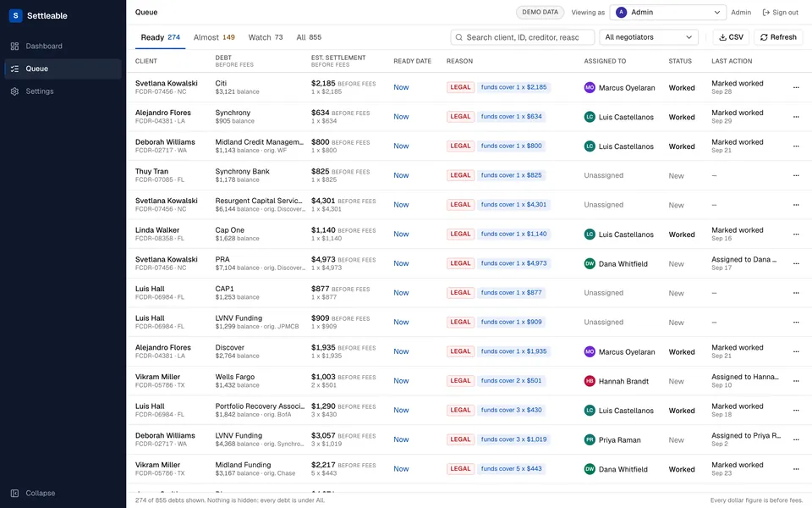Click the search field for clients
812x508 pixels.
pos(522,37)
